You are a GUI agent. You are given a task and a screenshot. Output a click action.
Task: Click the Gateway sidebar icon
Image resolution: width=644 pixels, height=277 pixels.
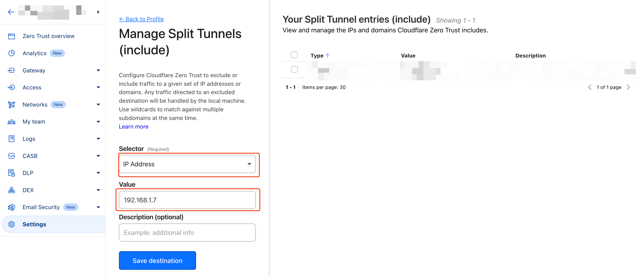12,70
